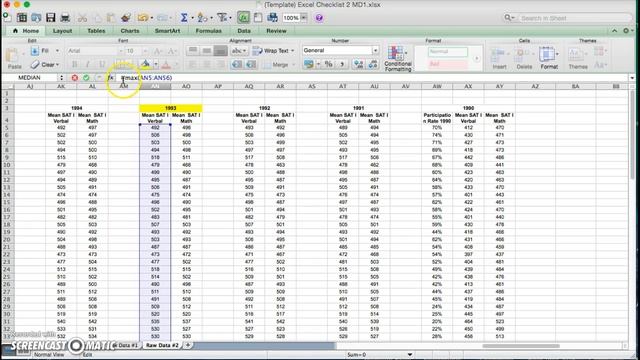The width and height of the screenshot is (640, 360).
Task: Click the AutoSum sigma icon
Action: tap(184, 18)
